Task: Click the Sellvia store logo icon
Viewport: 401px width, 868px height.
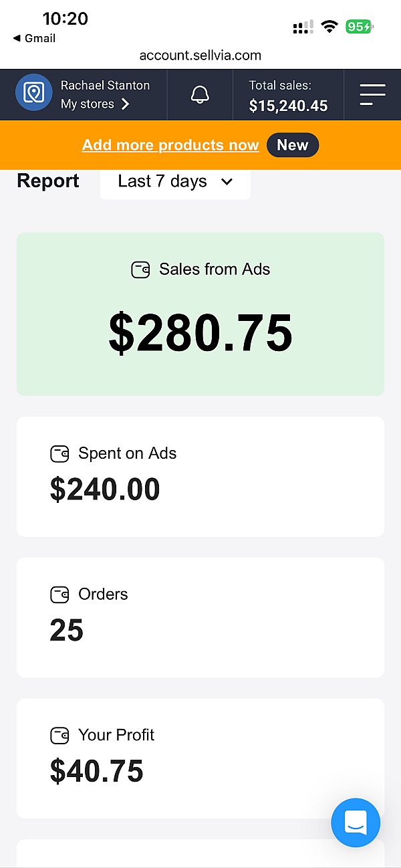Action: point(33,92)
